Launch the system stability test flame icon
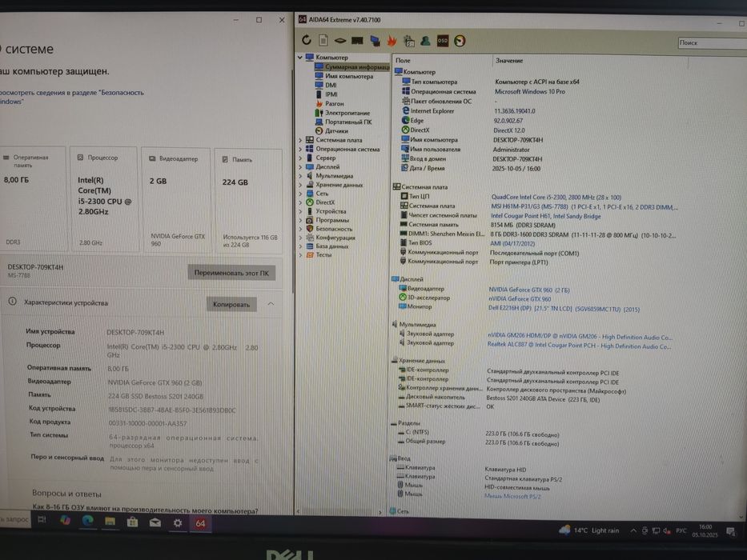747x560 pixels. pyautogui.click(x=392, y=41)
